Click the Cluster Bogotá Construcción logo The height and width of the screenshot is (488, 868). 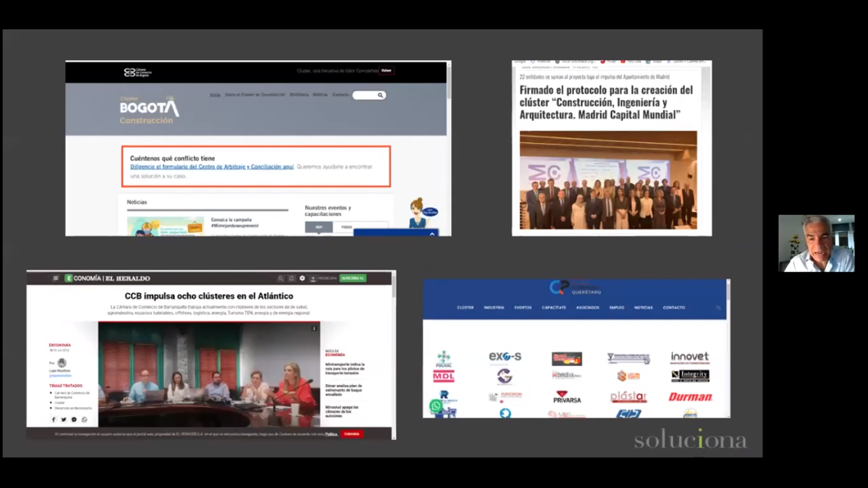click(149, 110)
